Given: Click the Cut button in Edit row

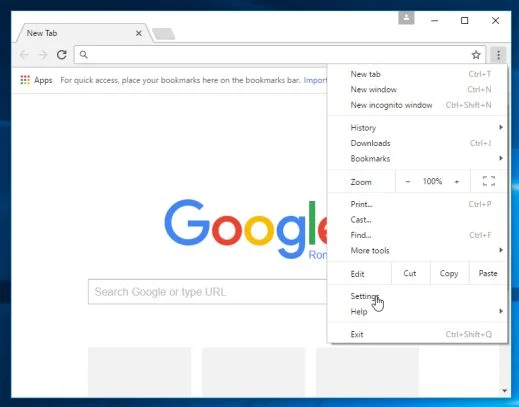Looking at the screenshot, I should coord(410,273).
